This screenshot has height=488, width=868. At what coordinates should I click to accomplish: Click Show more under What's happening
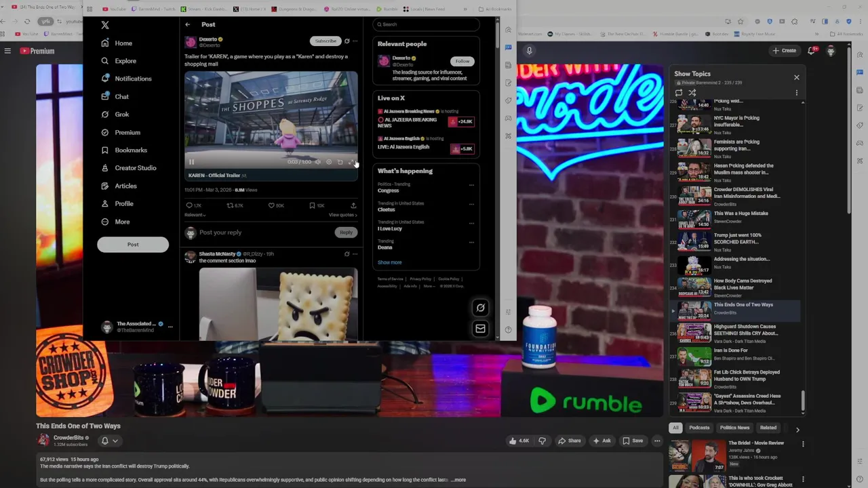pos(389,262)
